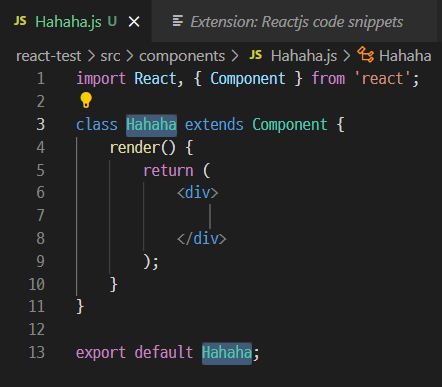This screenshot has width=442, height=387.
Task: Click the 'return' keyword on line 5
Action: 168,170
